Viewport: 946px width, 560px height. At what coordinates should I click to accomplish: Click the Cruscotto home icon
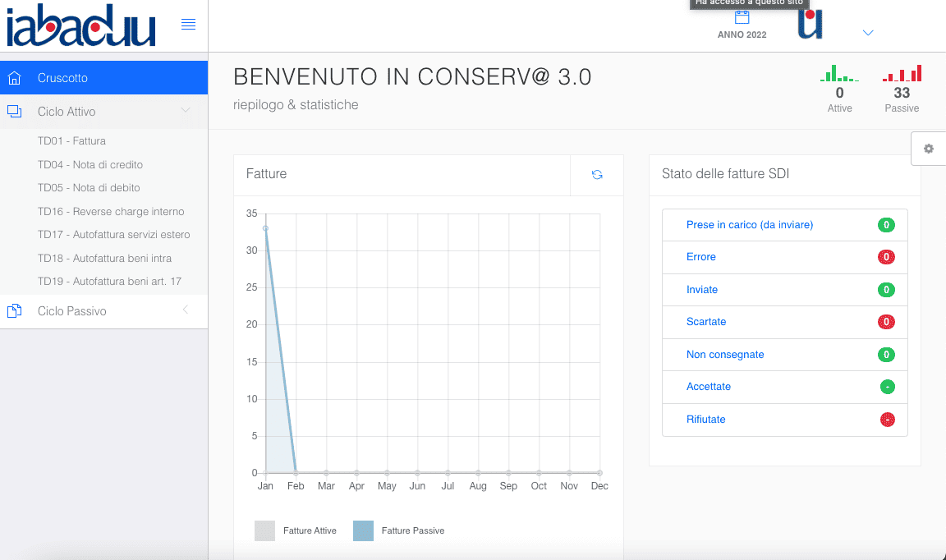click(14, 78)
